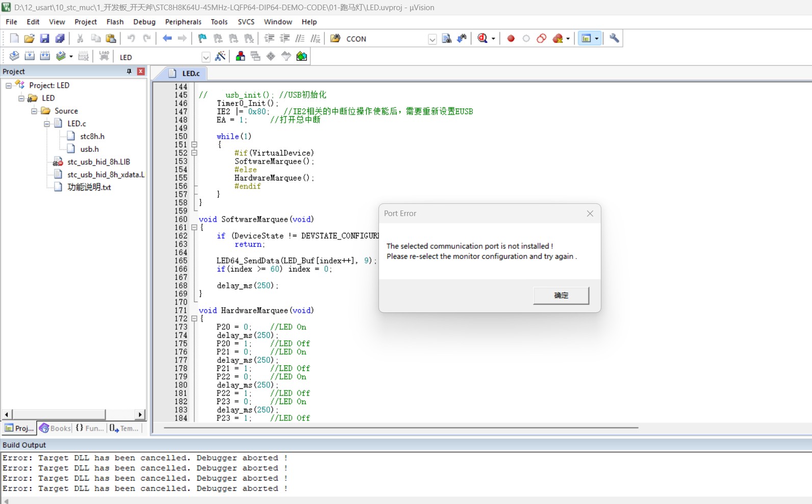The image size is (812, 504).
Task: Collapse the Project: LED tree node
Action: tap(9, 86)
